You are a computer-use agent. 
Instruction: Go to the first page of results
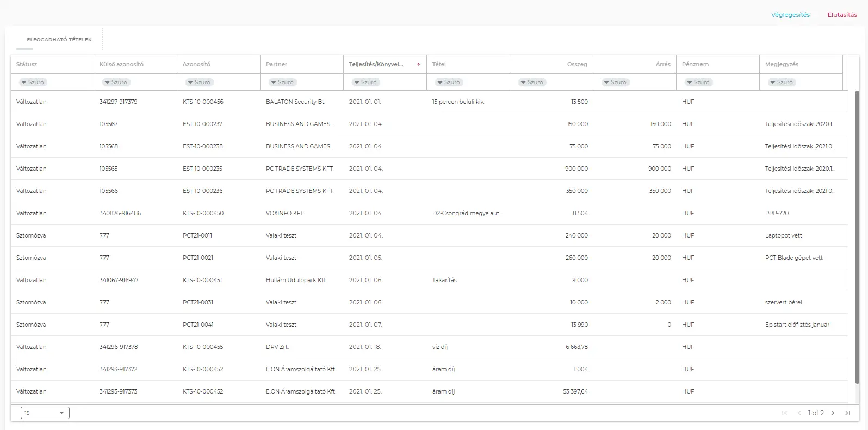784,413
